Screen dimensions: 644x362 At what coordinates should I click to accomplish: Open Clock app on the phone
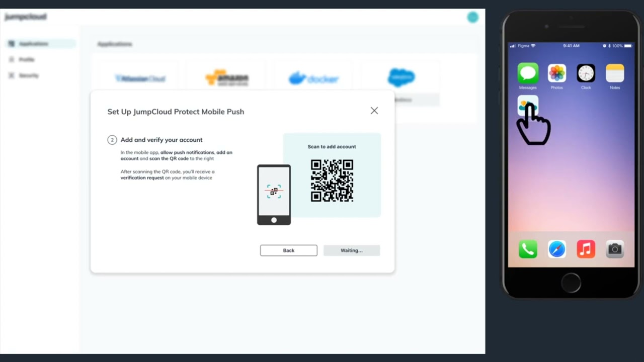pos(586,73)
